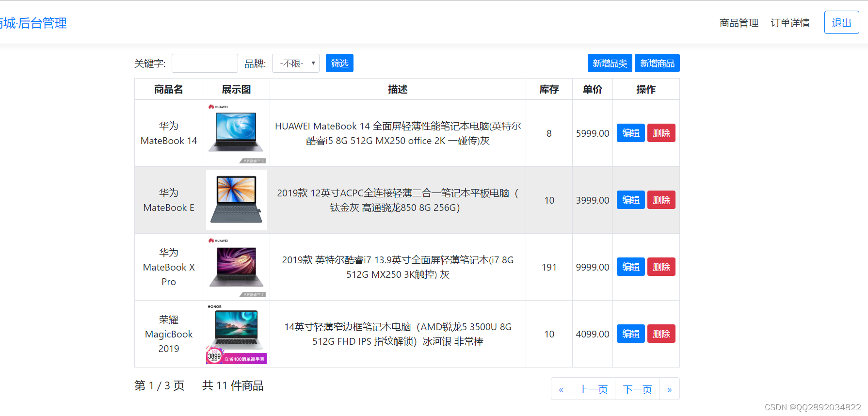
Task: Click the 展示图 column header
Action: point(236,89)
